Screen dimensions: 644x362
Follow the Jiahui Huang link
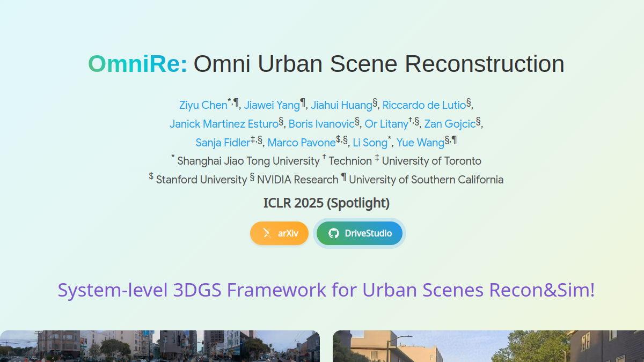[341, 105]
